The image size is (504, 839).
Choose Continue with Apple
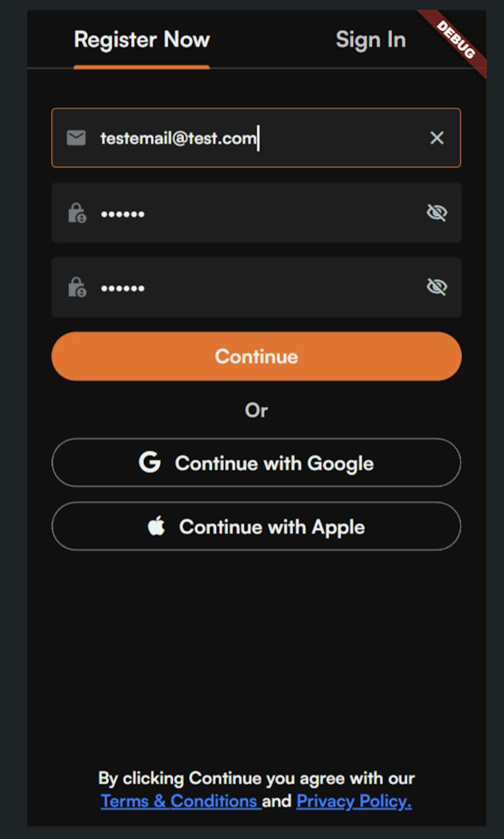click(x=256, y=526)
